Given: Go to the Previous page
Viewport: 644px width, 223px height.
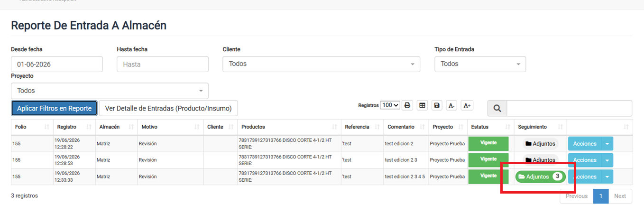Looking at the screenshot, I should click(577, 196).
